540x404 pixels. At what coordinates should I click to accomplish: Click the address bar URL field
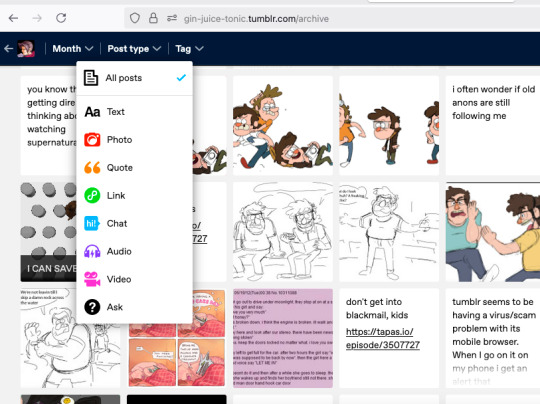point(331,18)
